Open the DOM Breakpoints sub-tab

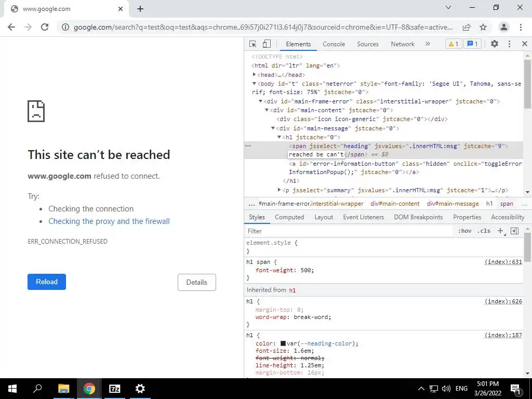tap(418, 217)
